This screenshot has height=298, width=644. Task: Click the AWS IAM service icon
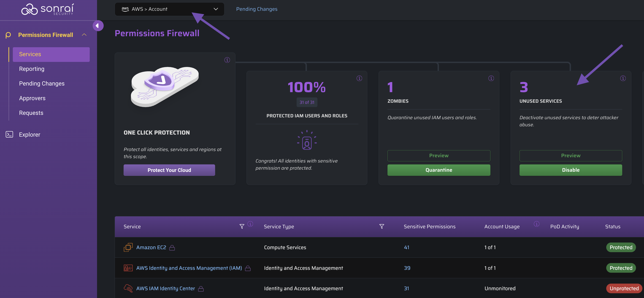point(128,268)
